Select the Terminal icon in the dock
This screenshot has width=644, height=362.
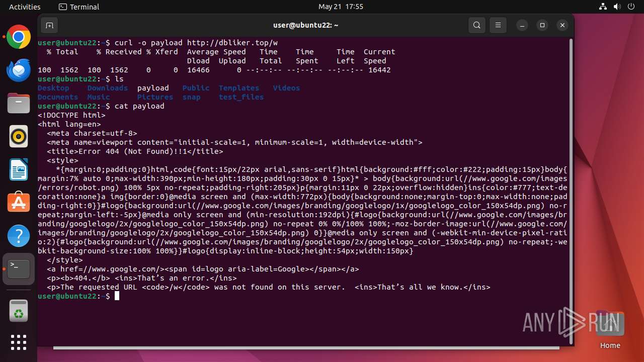pos(19,268)
